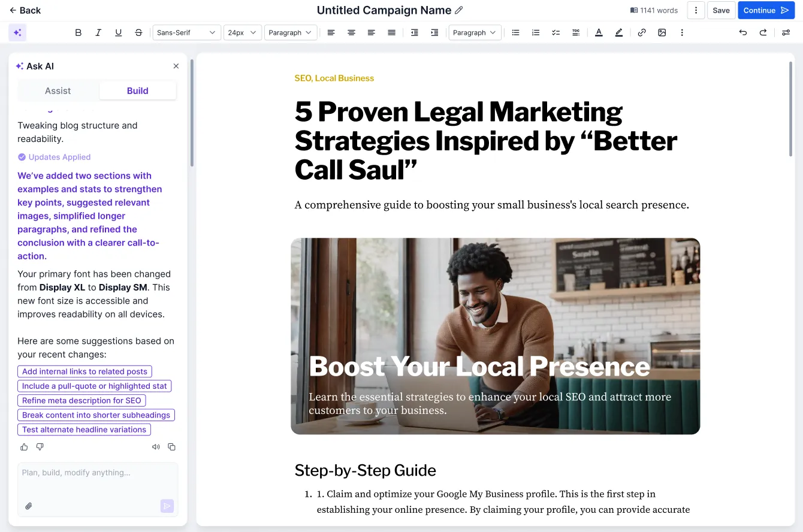
Task: Click the thumbs up feedback icon
Action: [x=24, y=447]
